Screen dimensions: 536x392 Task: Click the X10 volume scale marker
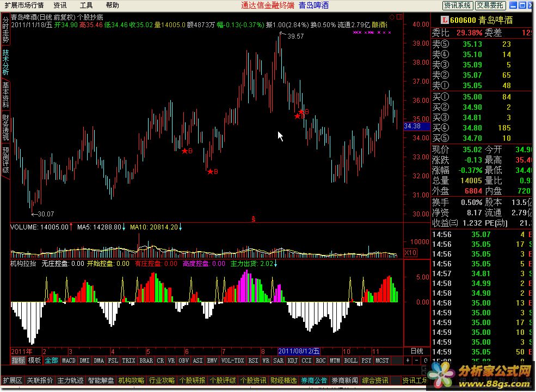coord(410,253)
